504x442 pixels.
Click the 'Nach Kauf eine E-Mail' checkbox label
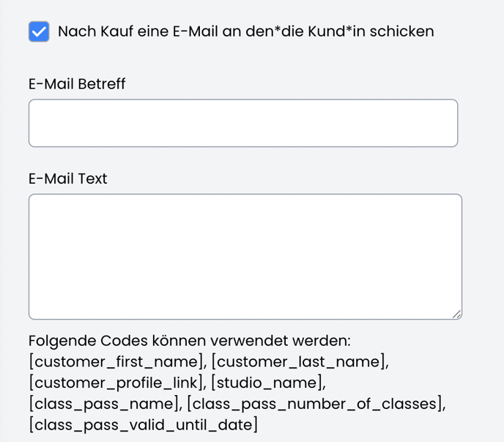pos(245,32)
